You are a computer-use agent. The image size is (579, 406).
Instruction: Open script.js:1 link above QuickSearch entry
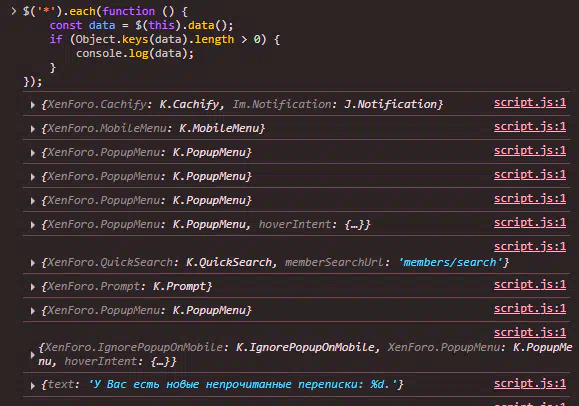tap(530, 246)
